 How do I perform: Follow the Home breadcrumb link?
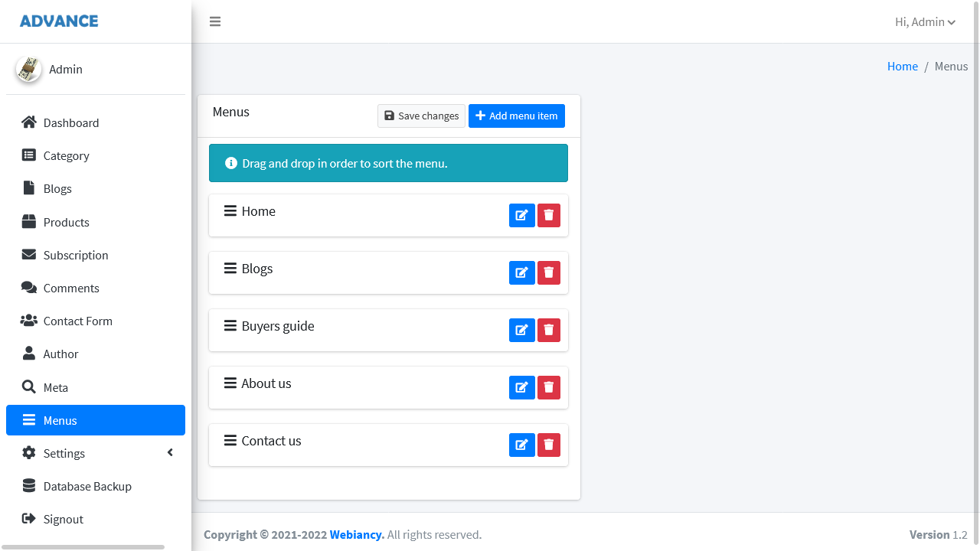(x=902, y=67)
